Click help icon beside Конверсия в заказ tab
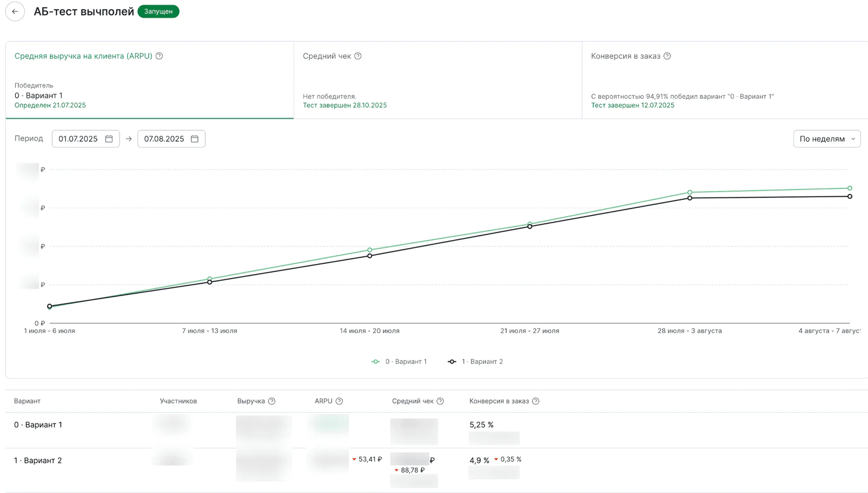Screen dimensions: 868x493 [667, 56]
